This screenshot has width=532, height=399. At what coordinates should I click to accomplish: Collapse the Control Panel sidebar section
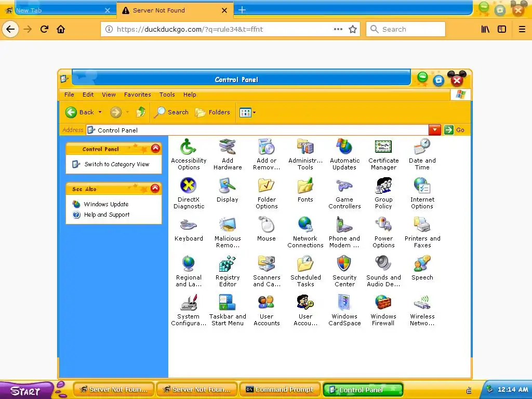(155, 149)
